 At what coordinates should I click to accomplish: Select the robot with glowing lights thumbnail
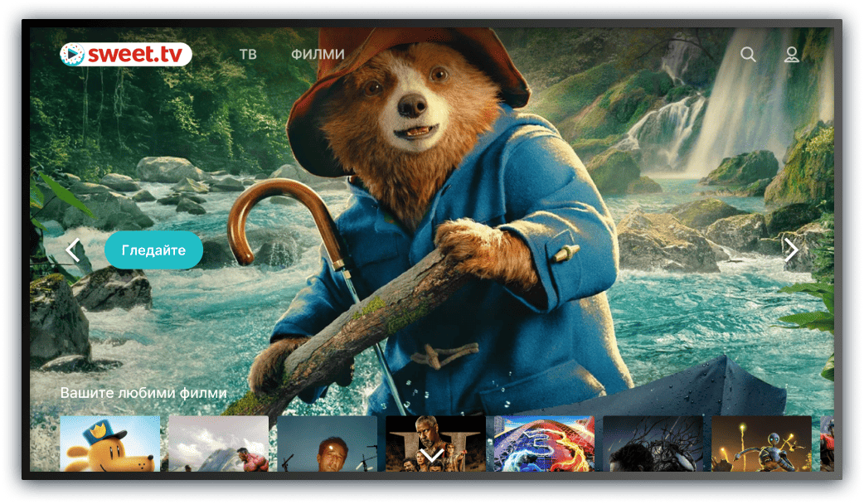point(761,443)
